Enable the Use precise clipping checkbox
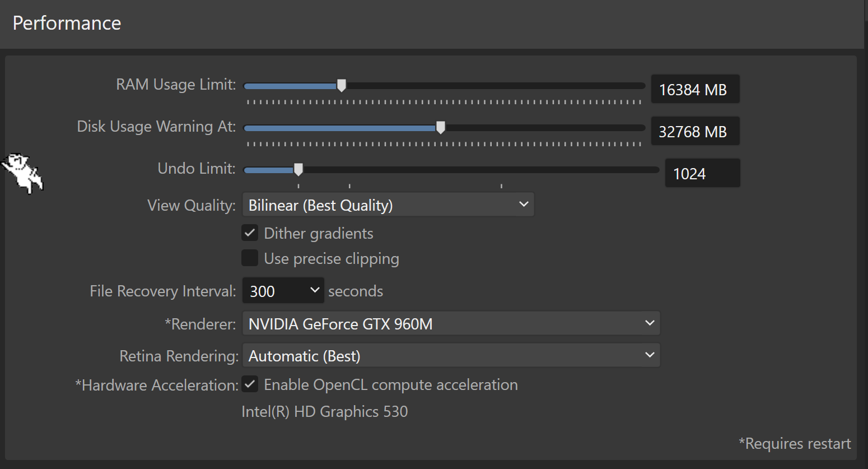This screenshot has width=868, height=469. (x=250, y=258)
